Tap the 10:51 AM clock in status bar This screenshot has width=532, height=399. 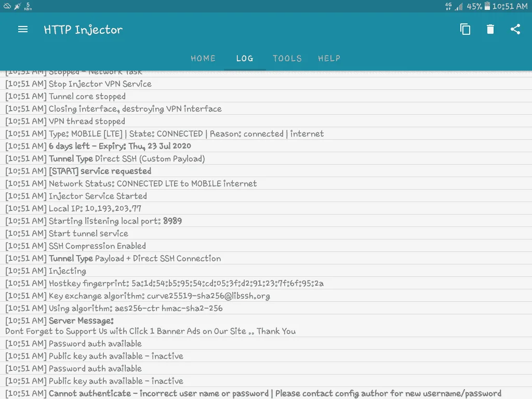pos(510,6)
